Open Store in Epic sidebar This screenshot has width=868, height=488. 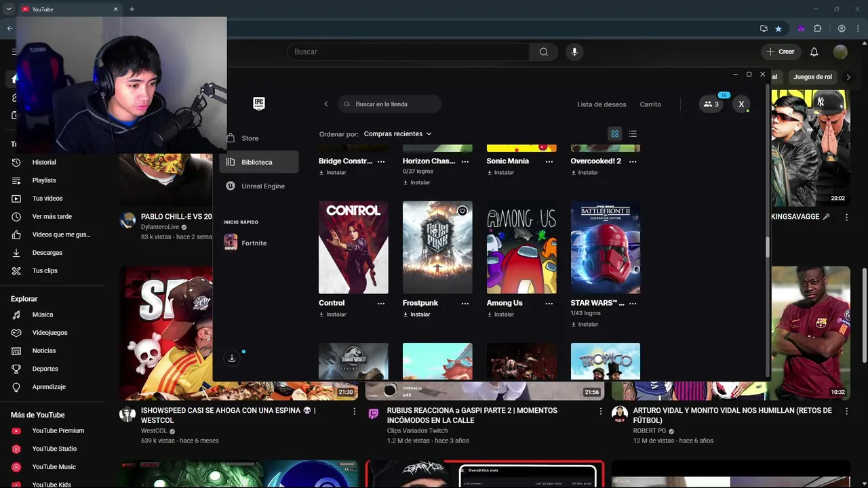pos(258,138)
